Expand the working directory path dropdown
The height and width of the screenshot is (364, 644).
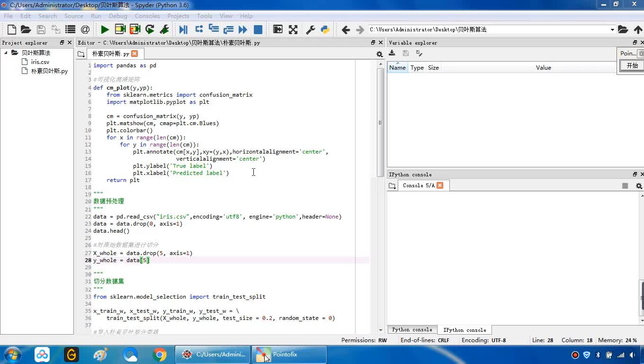[x=612, y=29]
